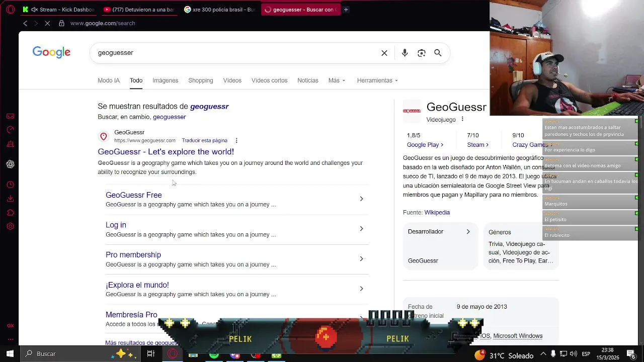
Task: Select the Shopping search filter
Action: [x=201, y=80]
